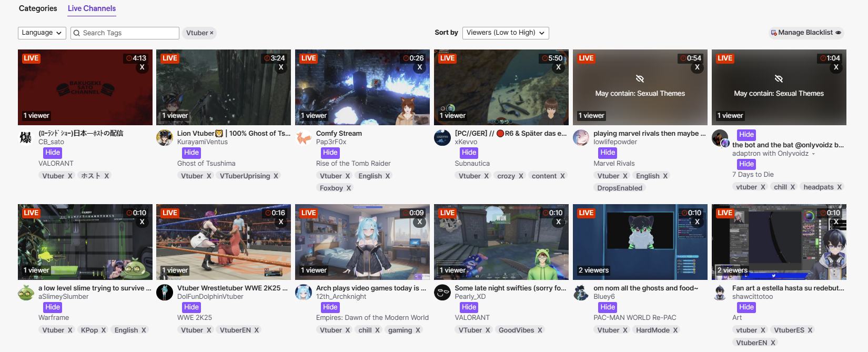The height and width of the screenshot is (352, 868).
Task: Remove the Foxboy tag with X
Action: (348, 188)
